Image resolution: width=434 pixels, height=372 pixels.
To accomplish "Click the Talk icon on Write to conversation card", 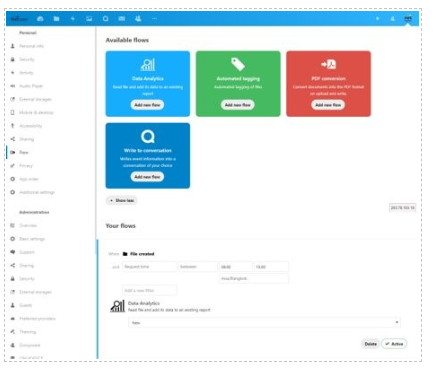I will (x=148, y=136).
